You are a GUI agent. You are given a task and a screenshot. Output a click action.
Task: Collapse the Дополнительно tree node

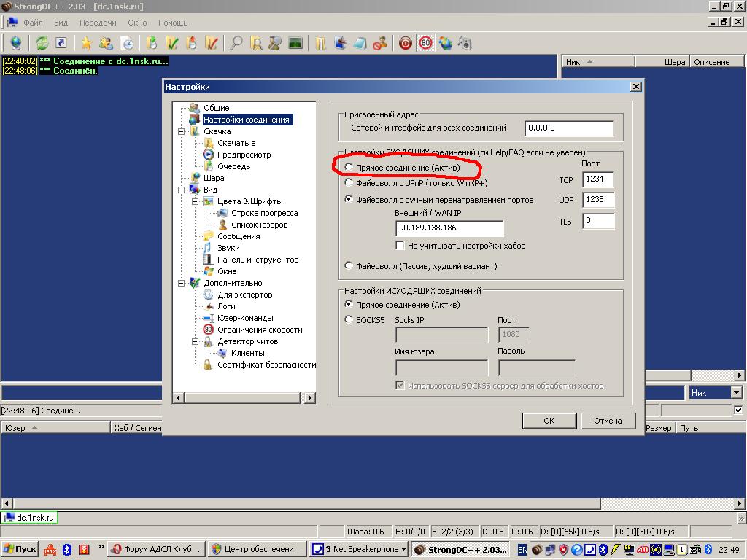(x=182, y=283)
